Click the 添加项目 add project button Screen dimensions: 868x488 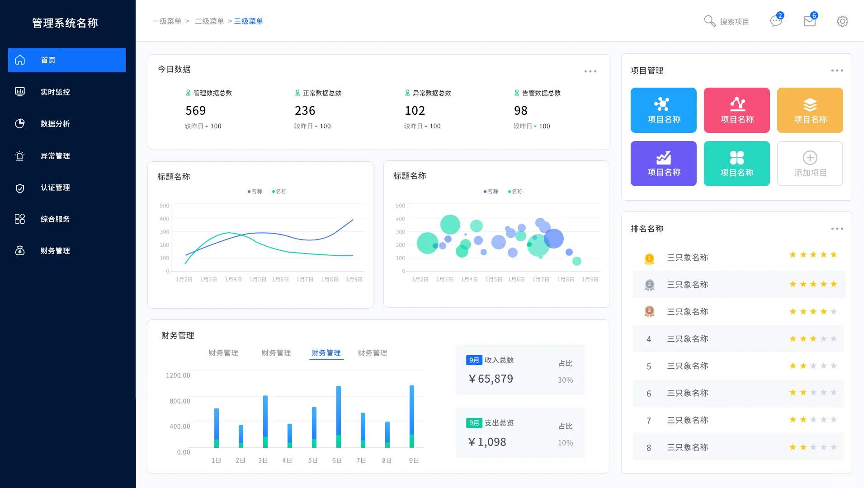click(x=810, y=164)
